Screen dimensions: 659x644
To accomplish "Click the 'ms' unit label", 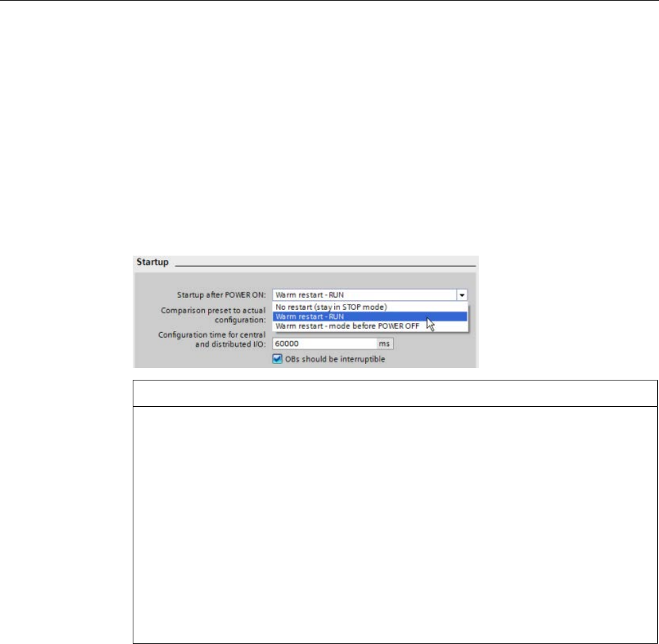I will click(x=384, y=344).
